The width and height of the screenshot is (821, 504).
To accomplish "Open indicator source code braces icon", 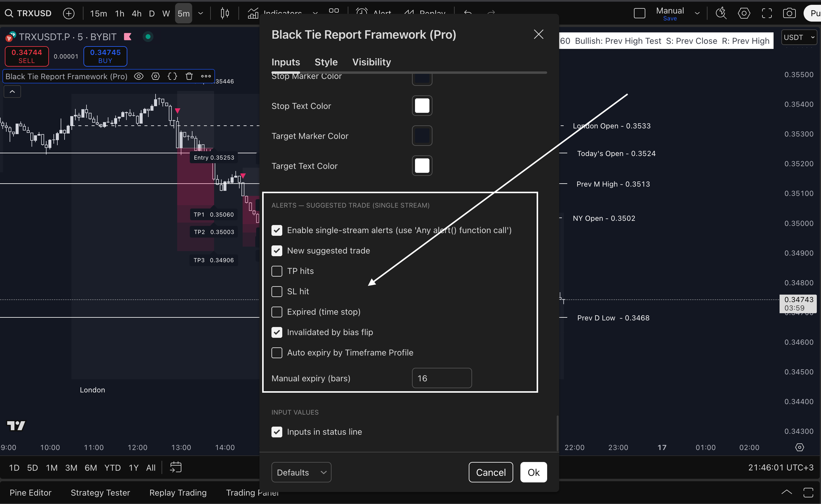I will tap(172, 76).
